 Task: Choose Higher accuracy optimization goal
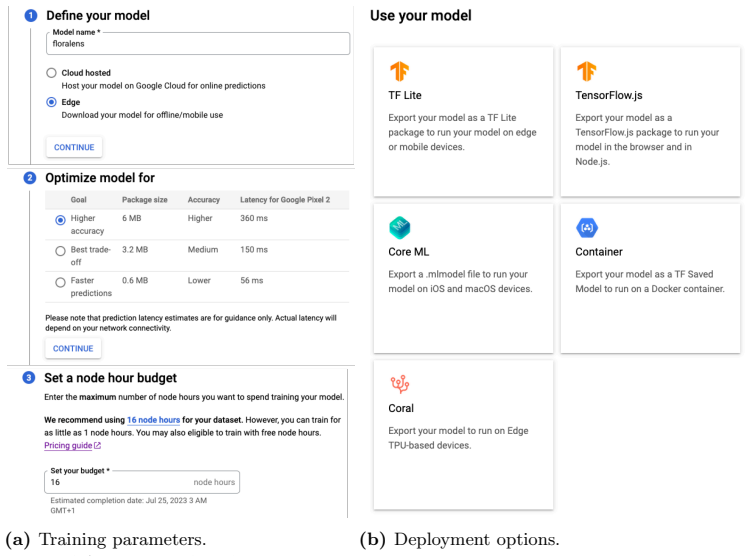60,220
